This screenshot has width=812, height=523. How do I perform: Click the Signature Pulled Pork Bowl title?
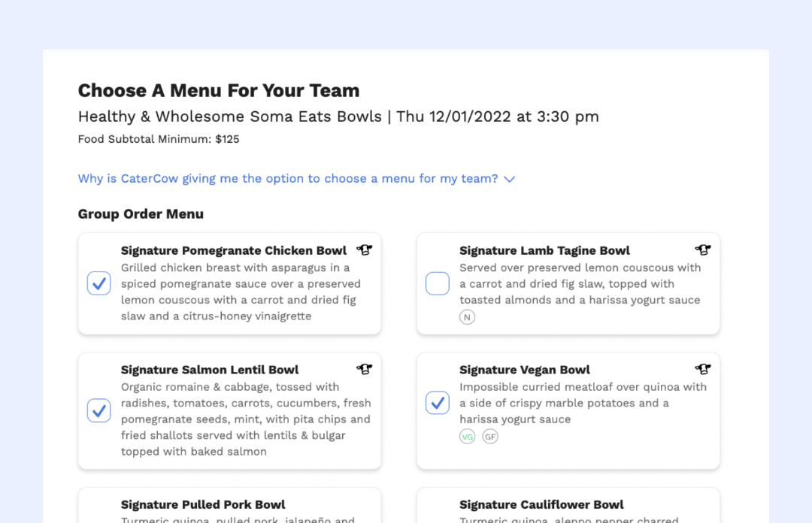[x=203, y=504]
